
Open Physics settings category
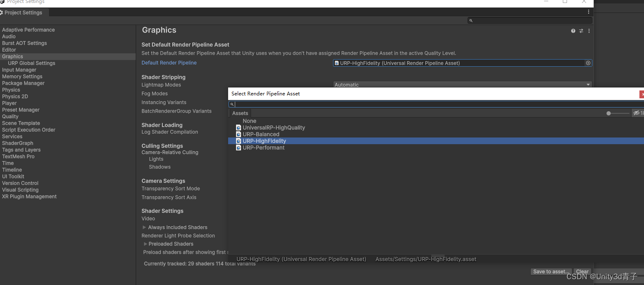coord(11,90)
